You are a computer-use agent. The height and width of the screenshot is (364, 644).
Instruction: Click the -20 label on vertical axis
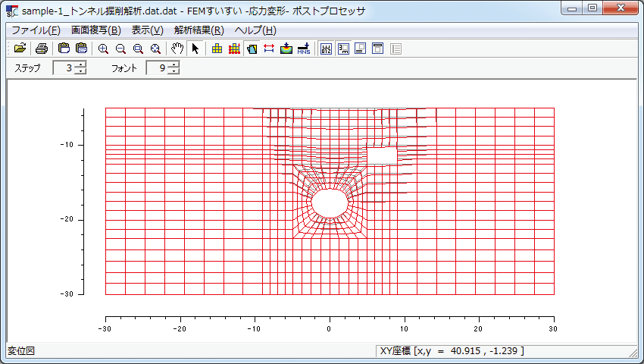(67, 219)
